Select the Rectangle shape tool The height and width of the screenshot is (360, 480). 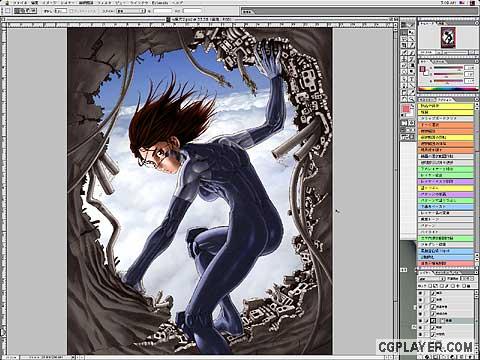coord(411,85)
